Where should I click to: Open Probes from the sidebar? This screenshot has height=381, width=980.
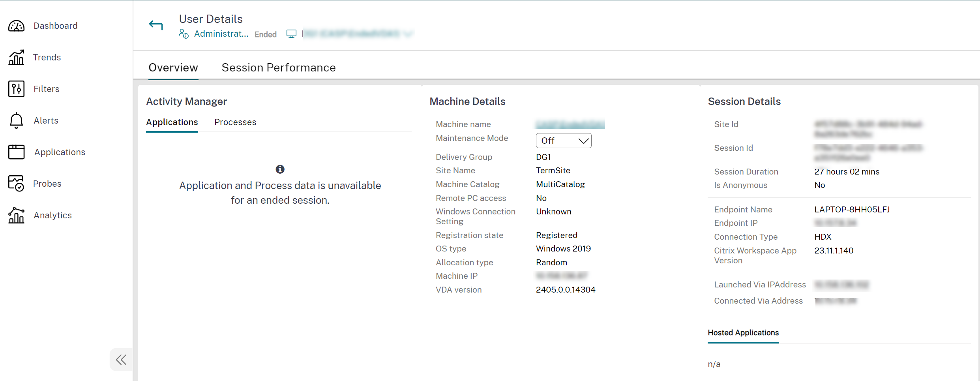(16, 183)
